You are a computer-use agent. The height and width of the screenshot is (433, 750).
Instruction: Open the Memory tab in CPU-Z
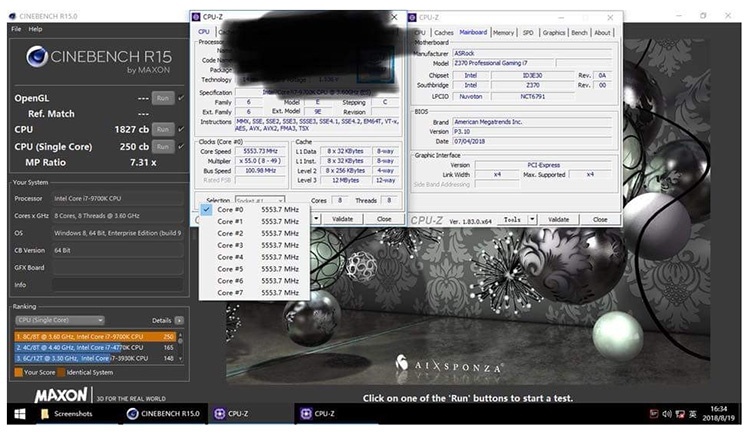503,33
